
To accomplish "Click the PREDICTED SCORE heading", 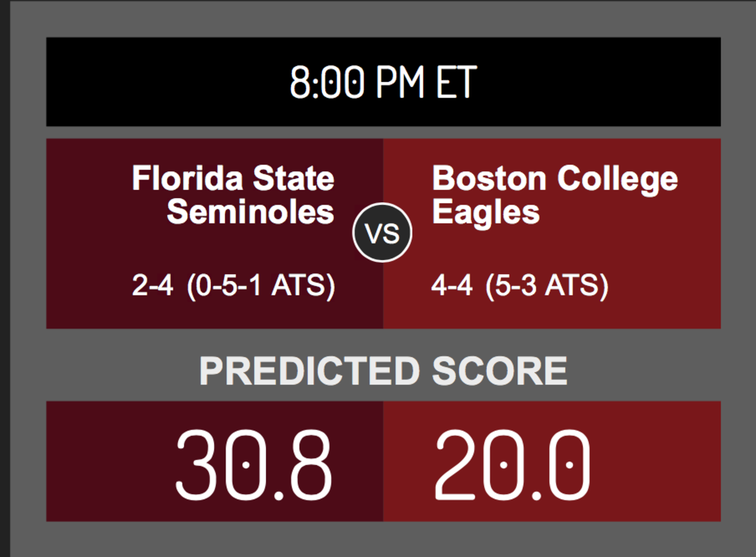I will coord(383,371).
